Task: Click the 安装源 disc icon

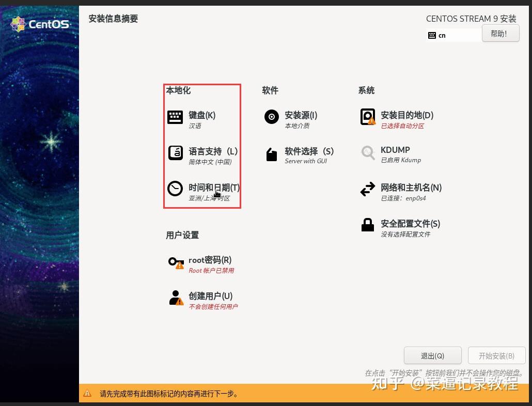Action: pyautogui.click(x=271, y=117)
